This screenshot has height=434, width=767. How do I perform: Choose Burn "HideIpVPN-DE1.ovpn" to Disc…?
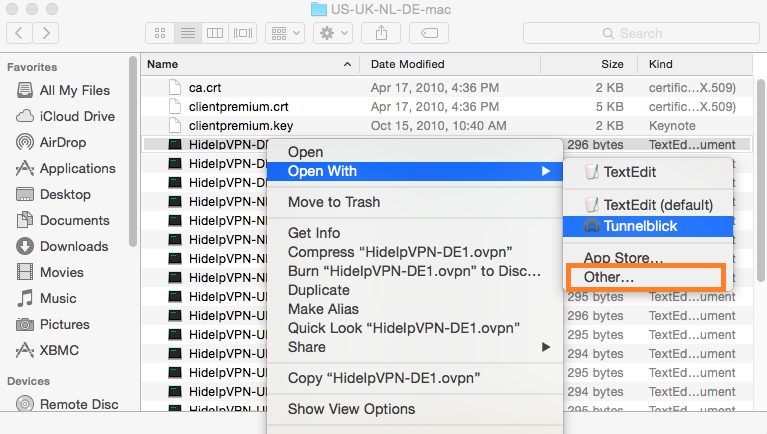415,271
